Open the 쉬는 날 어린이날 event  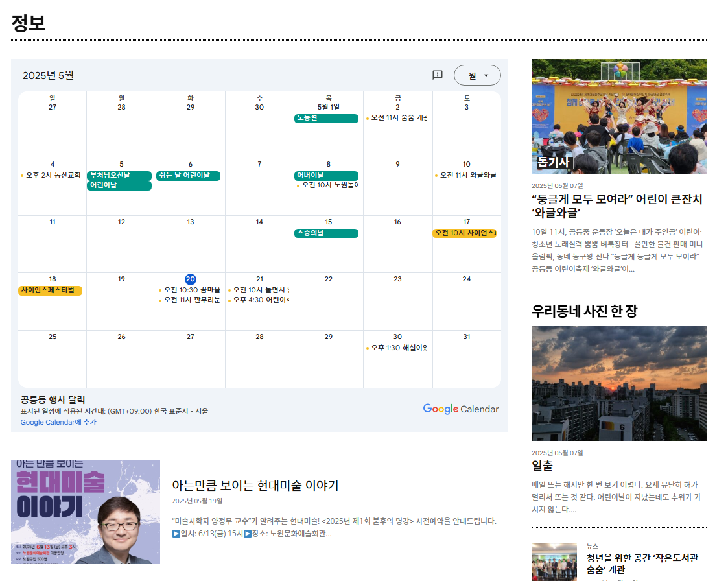(x=188, y=176)
